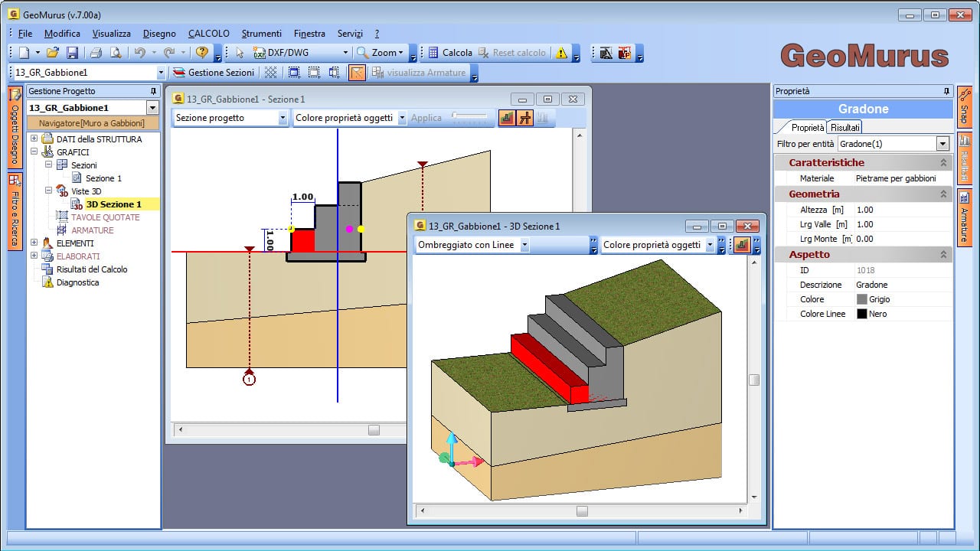Open a file with folder icon
The image size is (980, 551).
pyautogui.click(x=52, y=53)
